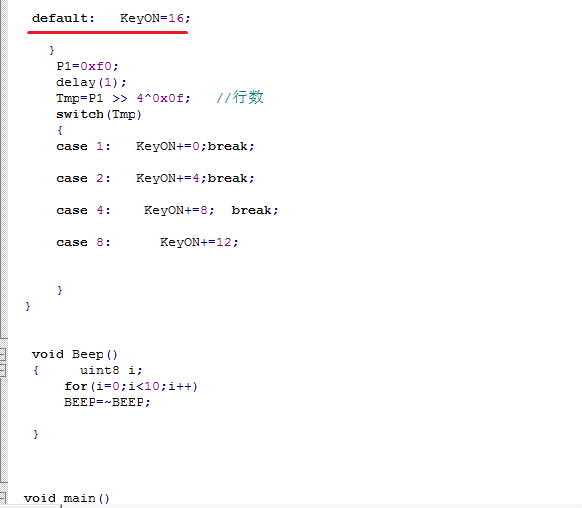Viewport: 582px width, 508px height.
Task: Place cursor on 'P1=0xf0;' line
Action: pyautogui.click(x=87, y=66)
